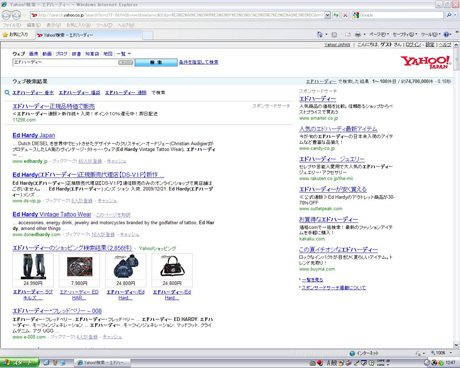Click the red Stop loading icon
The image size is (460, 368).
[345, 15]
